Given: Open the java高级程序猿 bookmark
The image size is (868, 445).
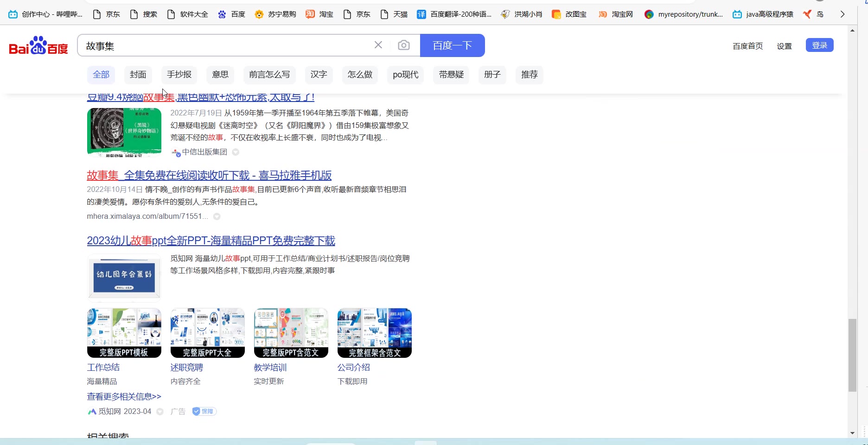Looking at the screenshot, I should (x=763, y=14).
